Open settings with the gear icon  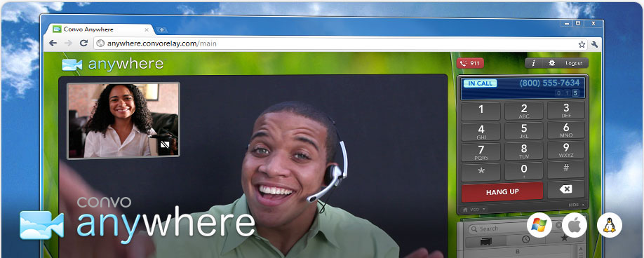(x=551, y=63)
